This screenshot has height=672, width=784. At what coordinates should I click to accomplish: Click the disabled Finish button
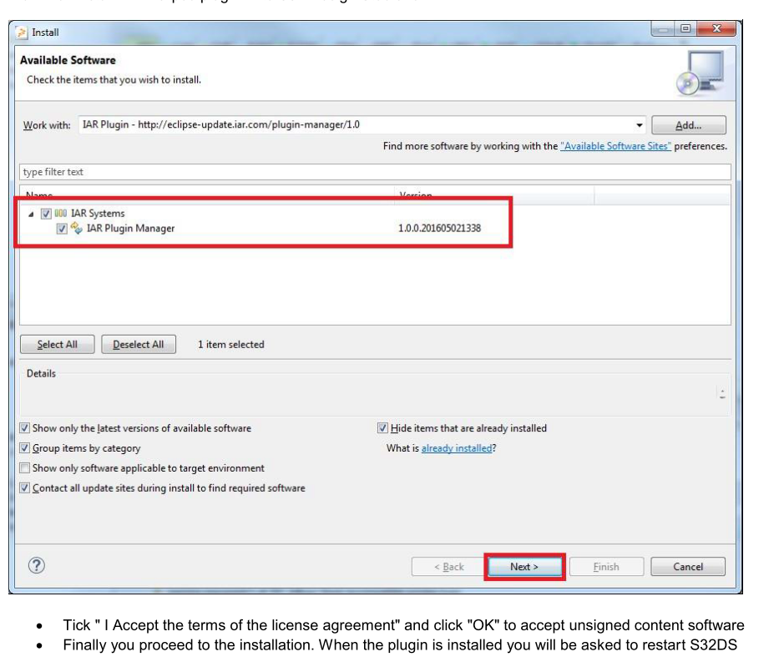[x=606, y=567]
